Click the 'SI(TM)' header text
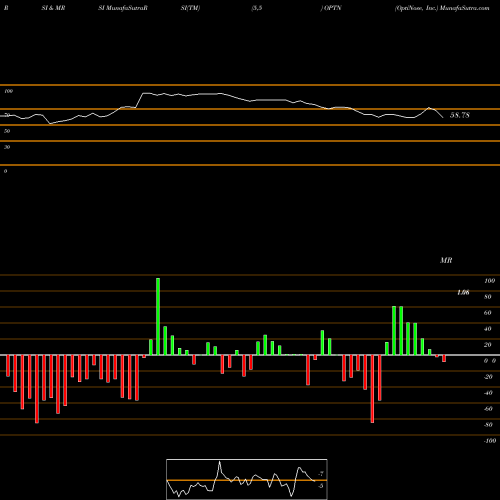The image size is (500, 500). point(190,8)
